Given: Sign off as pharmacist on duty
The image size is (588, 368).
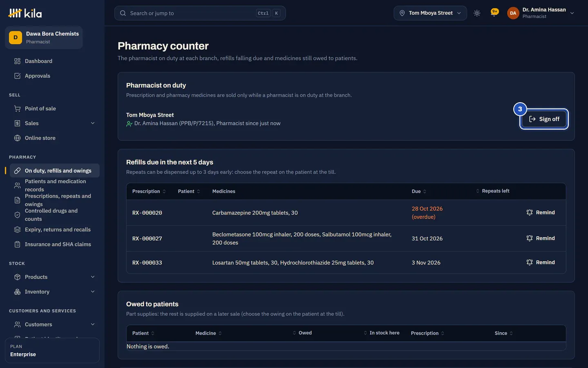Looking at the screenshot, I should [544, 119].
